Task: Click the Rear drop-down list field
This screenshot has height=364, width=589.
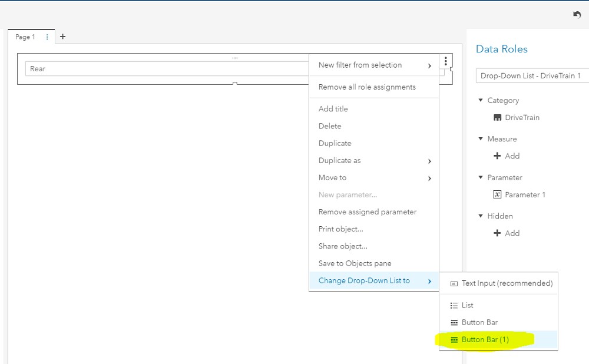Action: [x=165, y=69]
